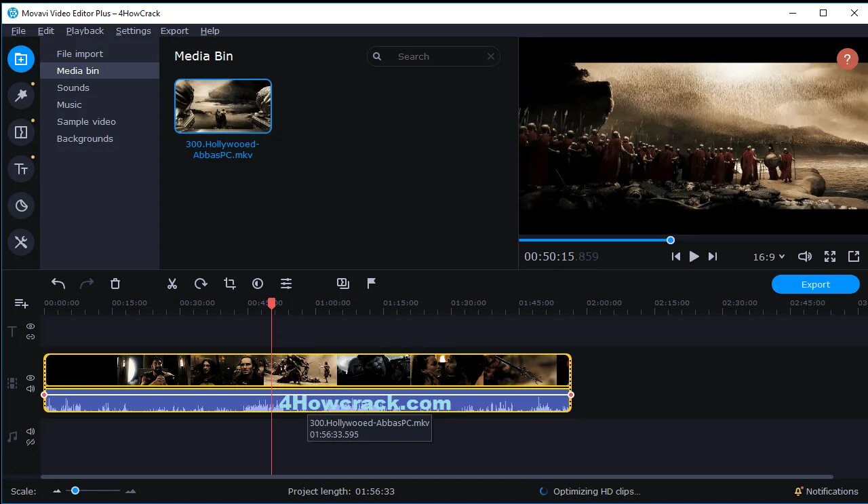The image size is (868, 504).
Task: Click the 00:50:15.859 timecode display
Action: 561,257
